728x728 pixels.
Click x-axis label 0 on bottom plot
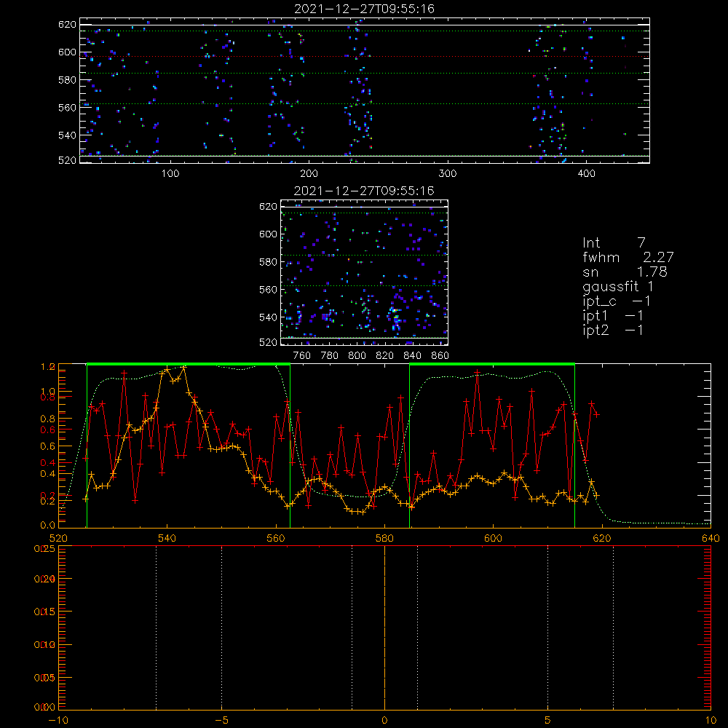[384, 721]
